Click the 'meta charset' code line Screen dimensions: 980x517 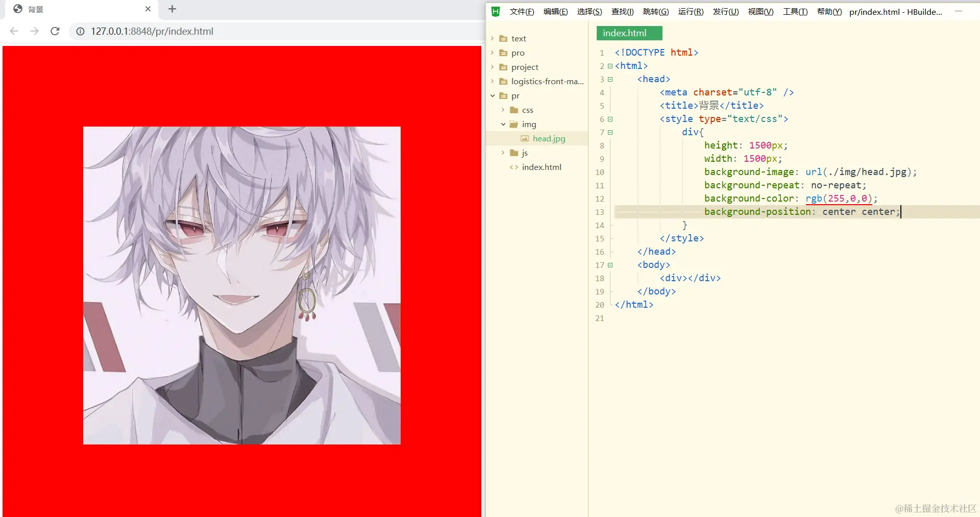tap(726, 92)
